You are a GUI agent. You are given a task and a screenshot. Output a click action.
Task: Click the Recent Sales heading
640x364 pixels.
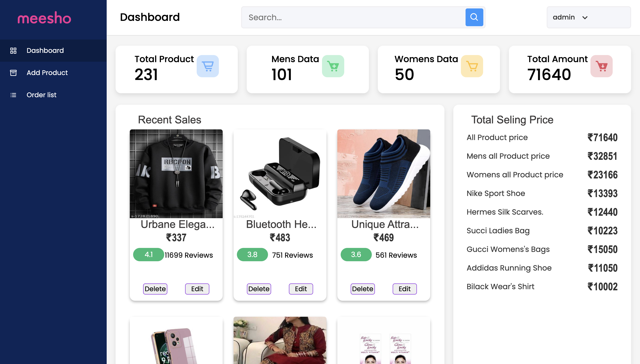point(170,120)
